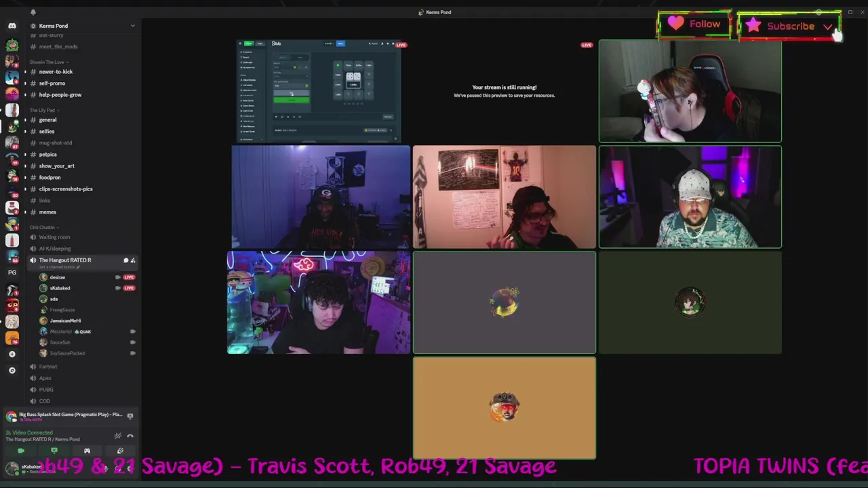Open the Discover servers compass icon
The image size is (868, 488).
12,370
